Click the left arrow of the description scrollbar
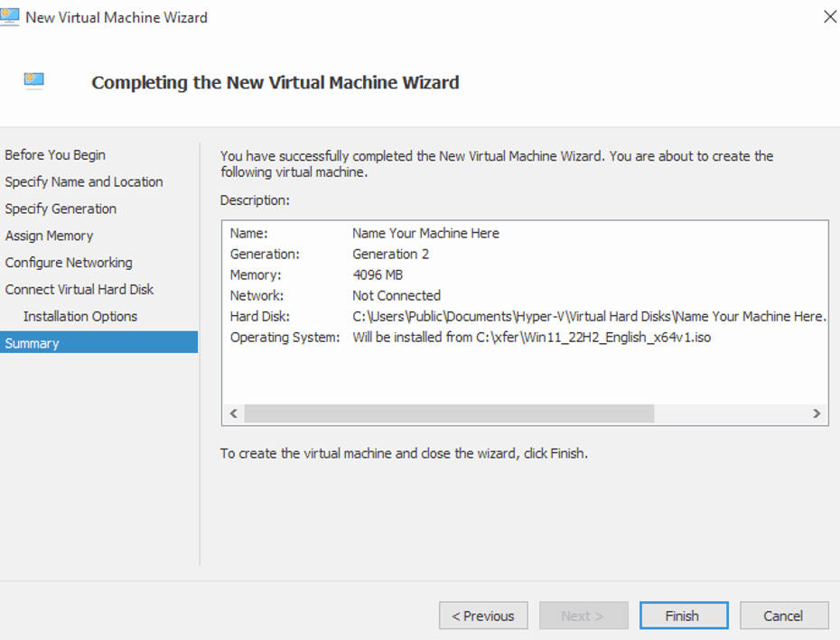Viewport: 840px width, 640px height. pyautogui.click(x=233, y=413)
